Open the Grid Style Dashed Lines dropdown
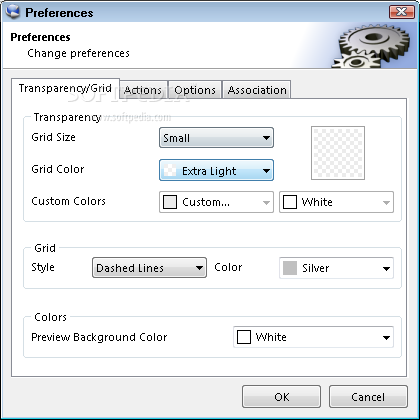The width and height of the screenshot is (420, 420). [x=149, y=267]
